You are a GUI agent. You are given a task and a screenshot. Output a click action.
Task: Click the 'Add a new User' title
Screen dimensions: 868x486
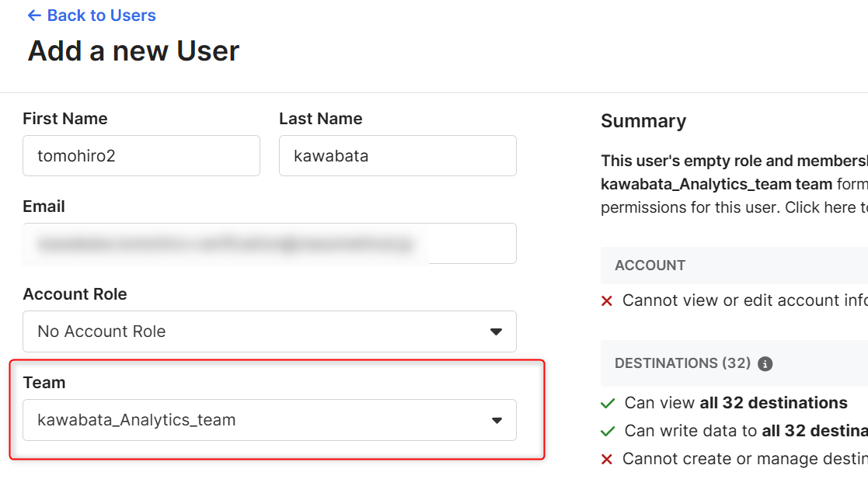pos(134,51)
